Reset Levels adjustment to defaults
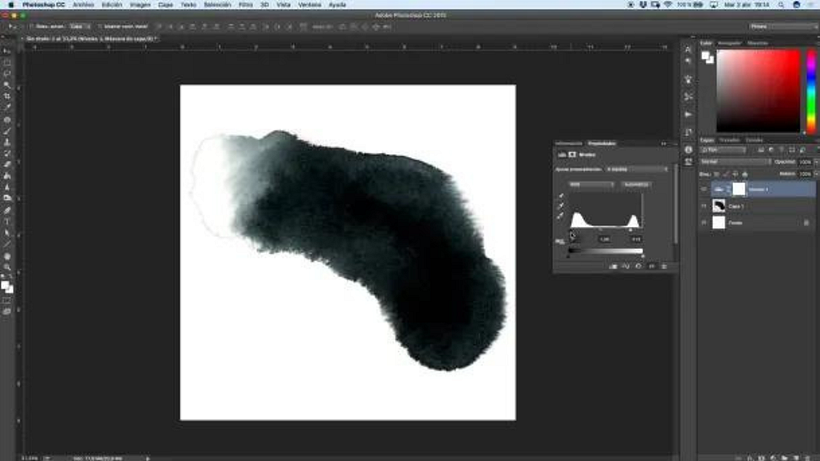The image size is (820, 461). point(638,267)
